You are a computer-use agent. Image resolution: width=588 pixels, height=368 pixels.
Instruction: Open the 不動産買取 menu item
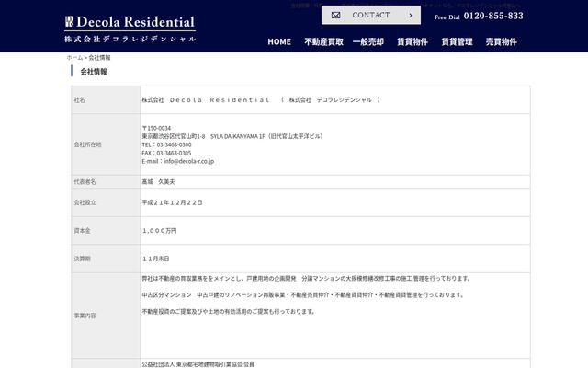pos(324,41)
